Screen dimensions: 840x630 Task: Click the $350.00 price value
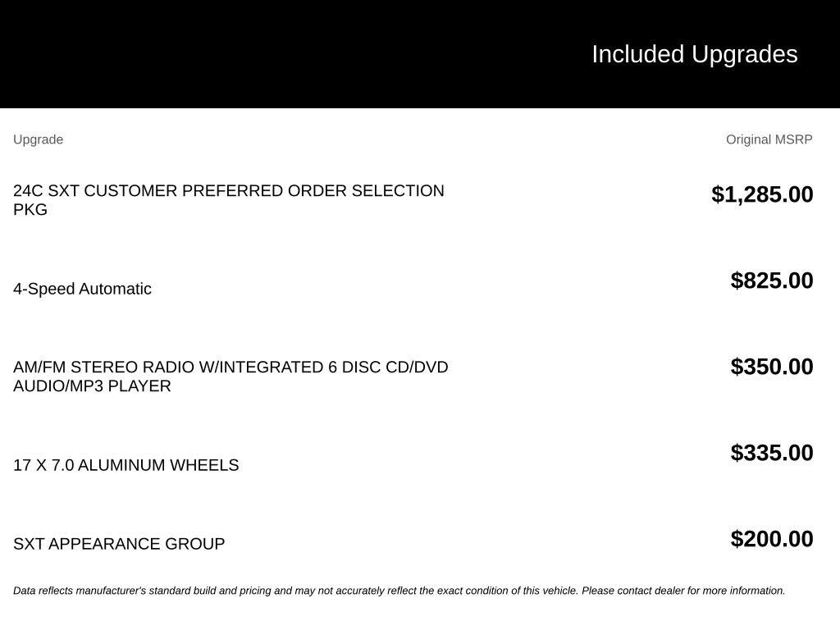771,367
